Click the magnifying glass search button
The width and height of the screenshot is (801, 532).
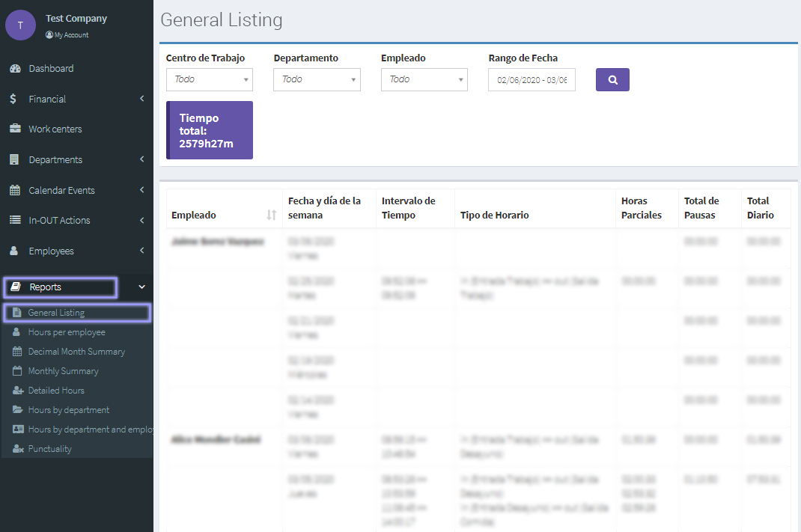pos(612,80)
